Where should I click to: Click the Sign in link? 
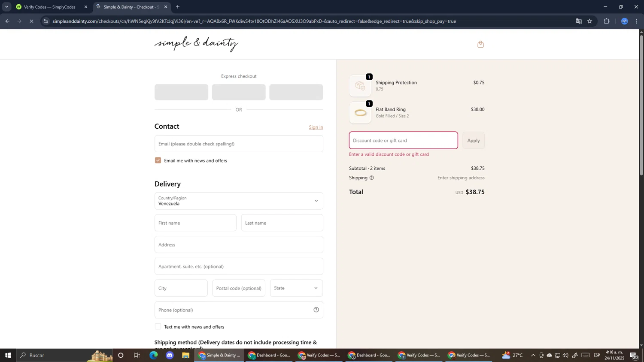pos(316,127)
